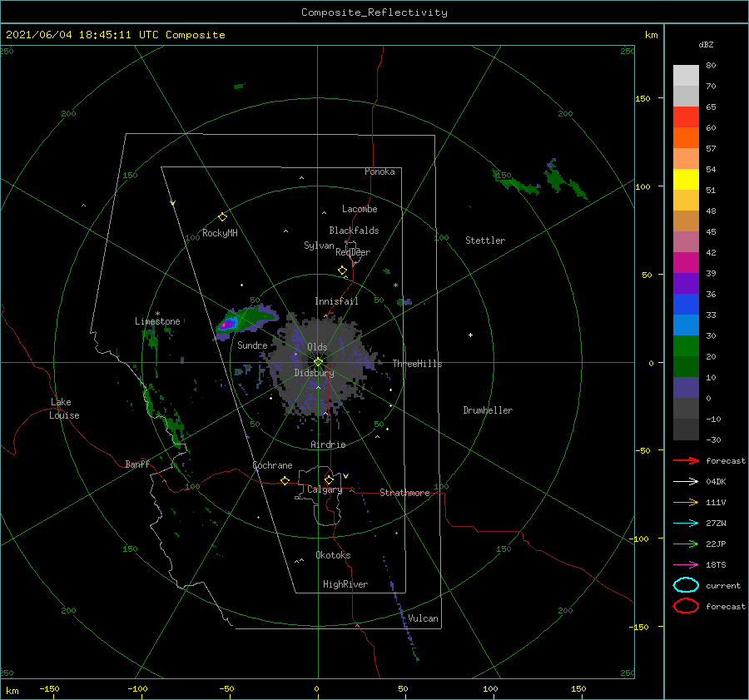Click the top light gray 80 dBZ swatch
The height and width of the screenshot is (700, 749).
coord(686,76)
